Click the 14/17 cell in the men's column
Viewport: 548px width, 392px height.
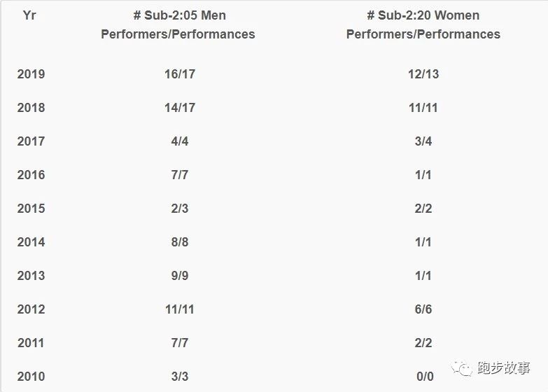179,107
